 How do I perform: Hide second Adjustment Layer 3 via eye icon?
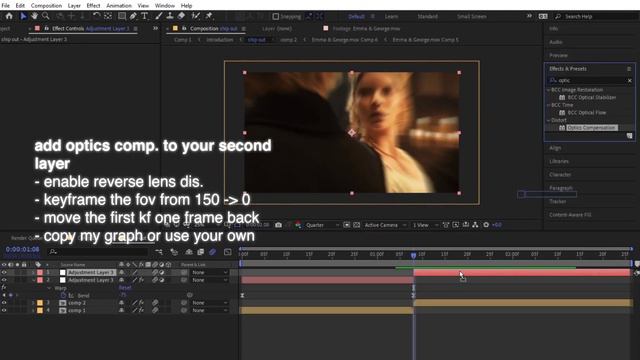tap(4, 280)
